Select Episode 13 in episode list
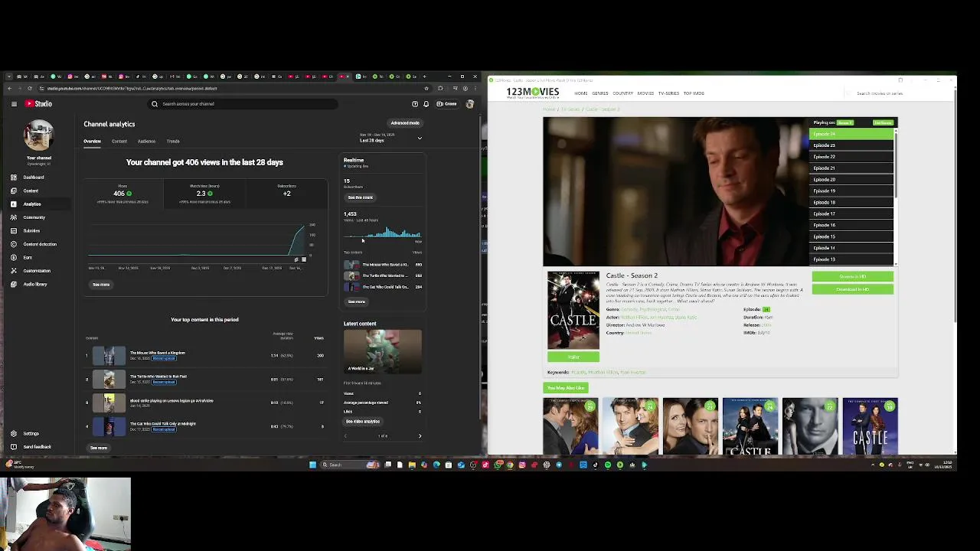 (x=851, y=259)
